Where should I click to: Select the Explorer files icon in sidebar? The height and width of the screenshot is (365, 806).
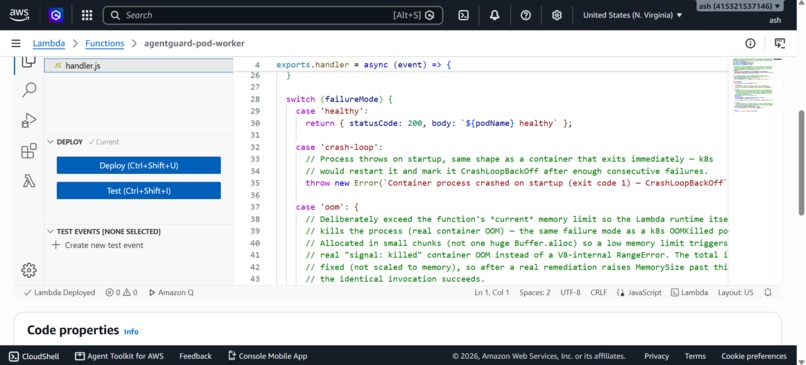(29, 62)
